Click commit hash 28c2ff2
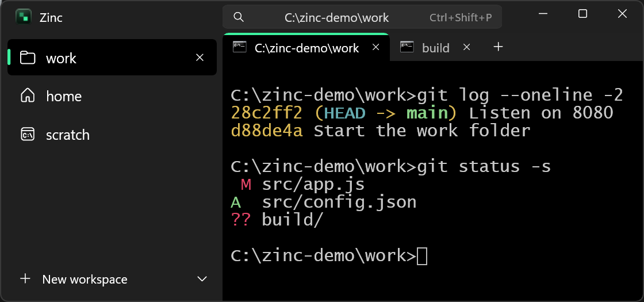The width and height of the screenshot is (644, 302). 267,113
